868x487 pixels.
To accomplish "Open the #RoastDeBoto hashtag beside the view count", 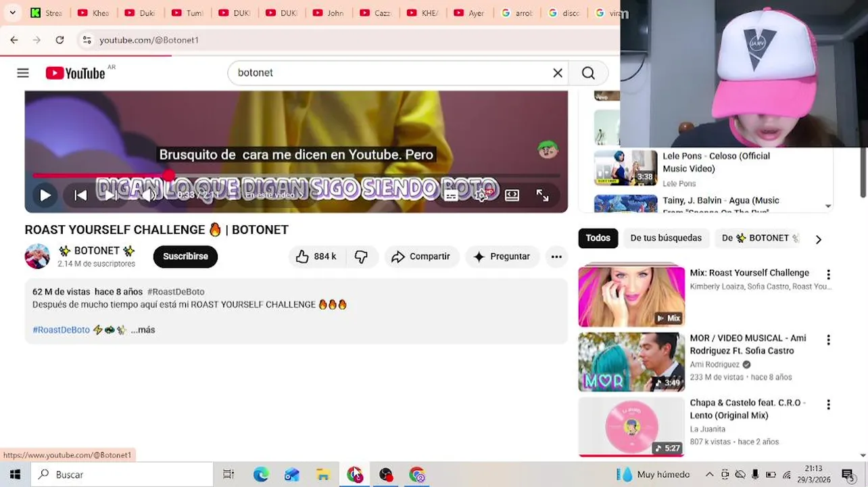I will click(176, 292).
